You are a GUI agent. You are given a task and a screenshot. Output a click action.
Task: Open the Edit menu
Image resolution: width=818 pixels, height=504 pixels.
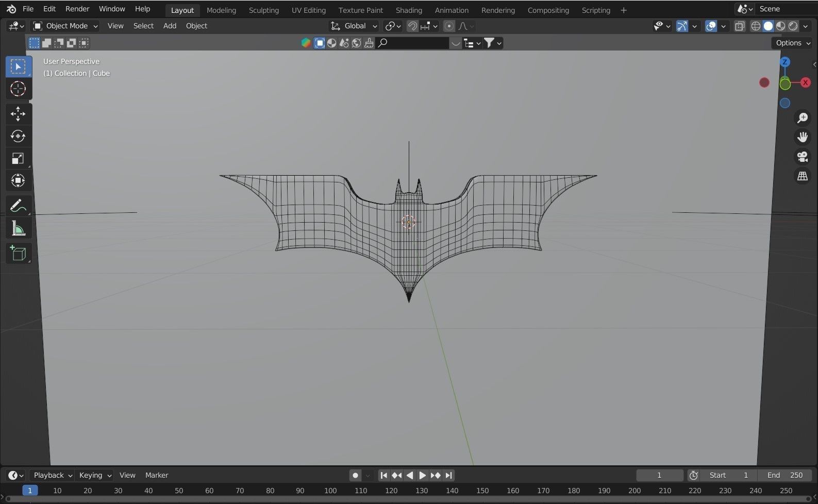[49, 9]
